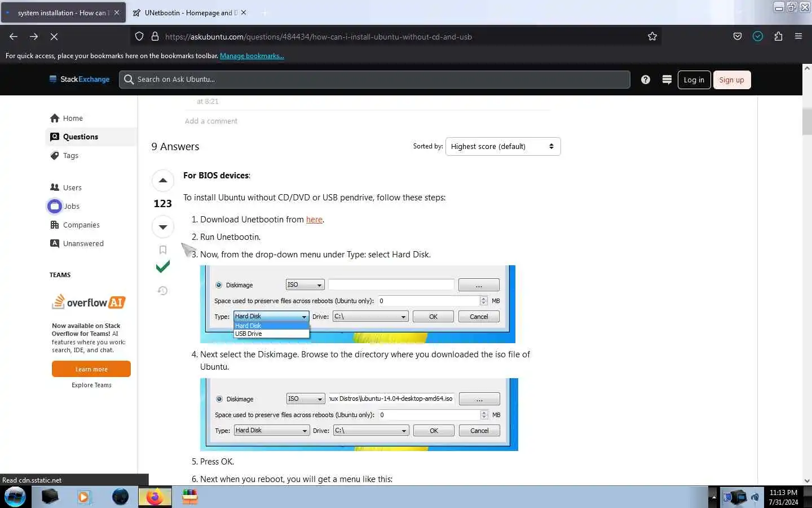
Task: Switch to the system installation tab
Action: [x=63, y=12]
